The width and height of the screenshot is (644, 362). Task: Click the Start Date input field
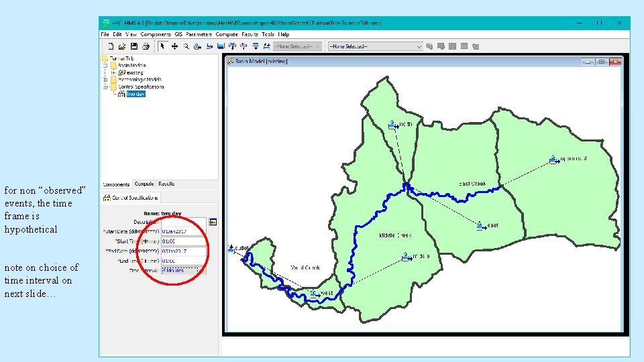coord(184,231)
